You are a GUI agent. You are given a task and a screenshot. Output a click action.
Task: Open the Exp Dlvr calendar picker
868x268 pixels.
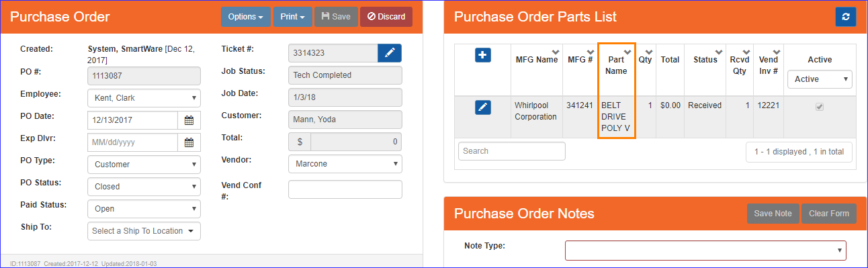(x=189, y=142)
